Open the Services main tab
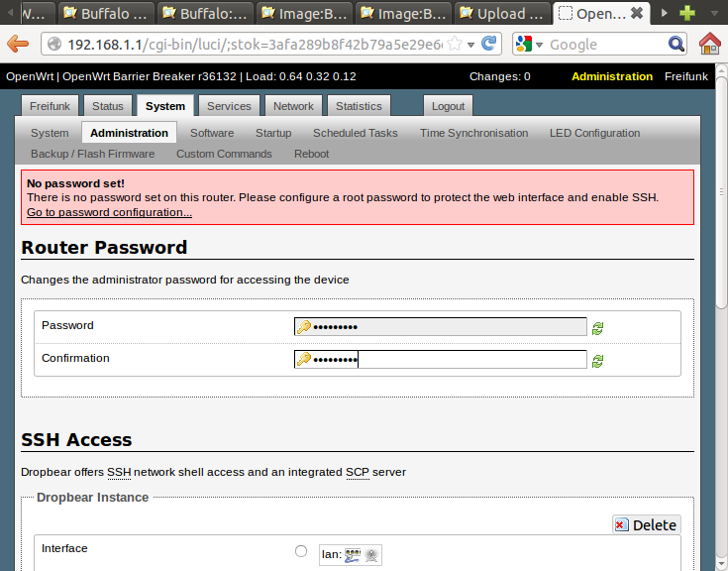The width and height of the screenshot is (728, 571). [x=229, y=106]
